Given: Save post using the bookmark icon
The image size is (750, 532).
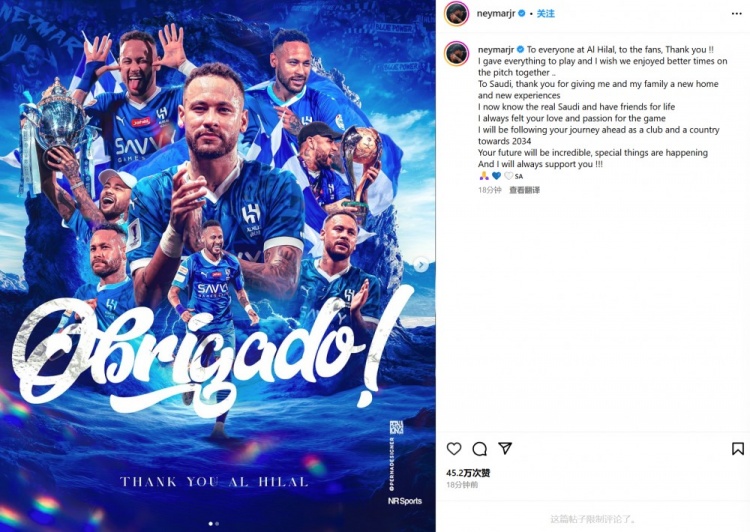Looking at the screenshot, I should [x=738, y=448].
